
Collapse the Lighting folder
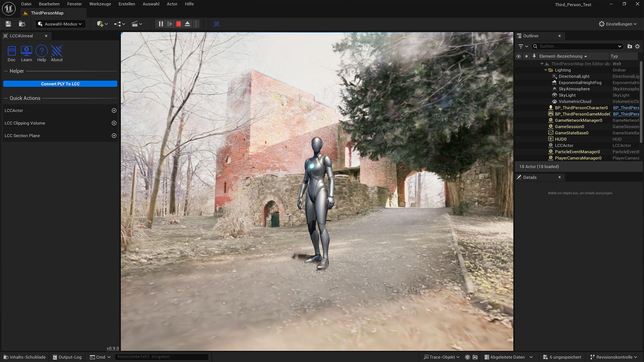tap(546, 70)
